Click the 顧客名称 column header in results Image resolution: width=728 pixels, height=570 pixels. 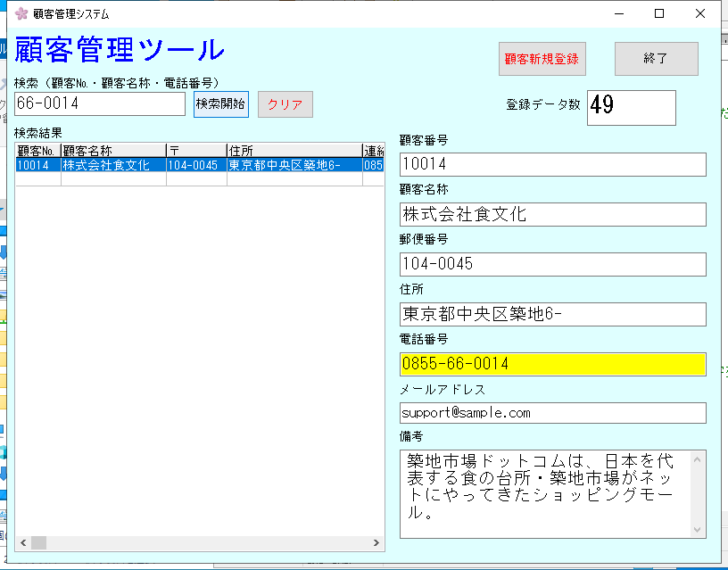click(113, 151)
